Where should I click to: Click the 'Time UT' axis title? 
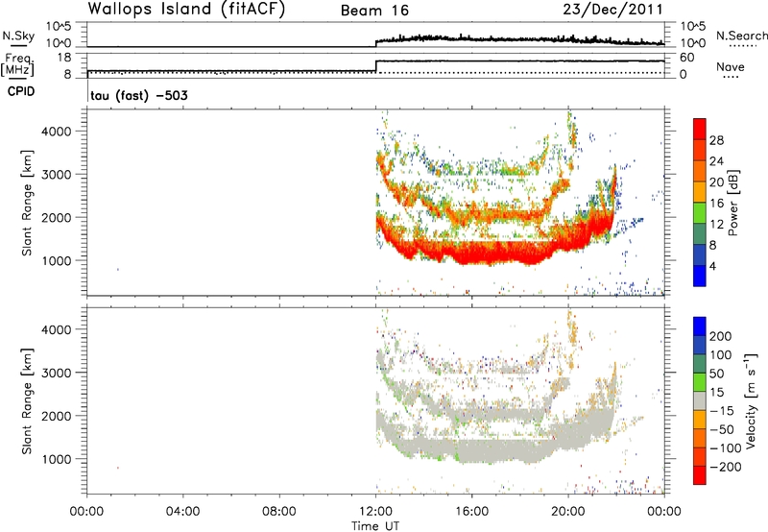point(375,526)
